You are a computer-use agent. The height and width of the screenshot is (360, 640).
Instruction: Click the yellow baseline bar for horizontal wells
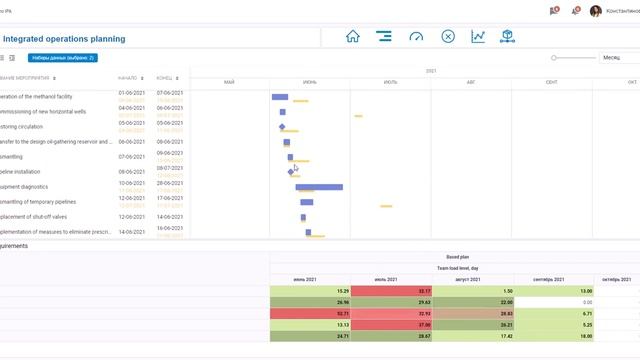358,116
